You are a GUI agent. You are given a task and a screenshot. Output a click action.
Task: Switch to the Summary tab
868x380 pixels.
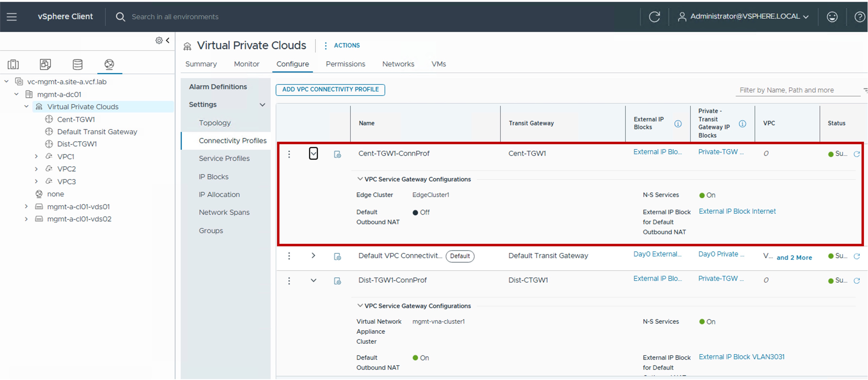coord(201,64)
